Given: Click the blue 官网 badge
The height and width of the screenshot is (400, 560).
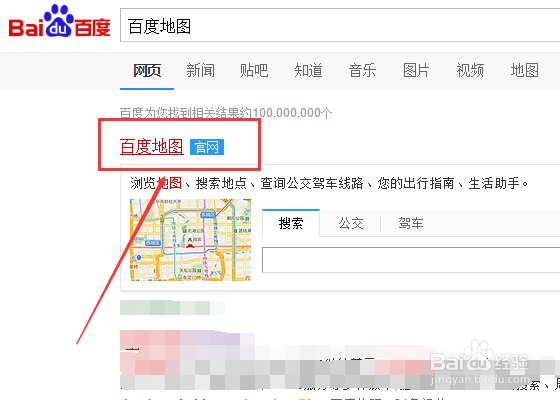Looking at the screenshot, I should click(207, 147).
